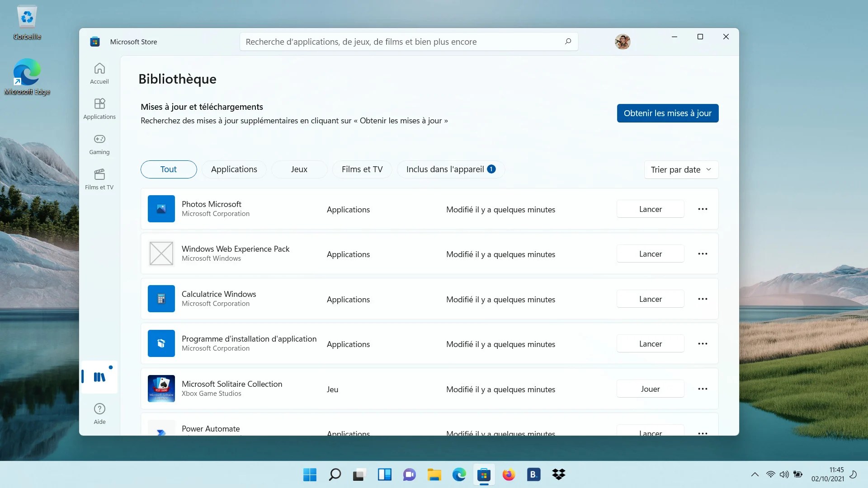This screenshot has width=868, height=488.
Task: Open the Corbeille desktop icon
Action: (27, 23)
